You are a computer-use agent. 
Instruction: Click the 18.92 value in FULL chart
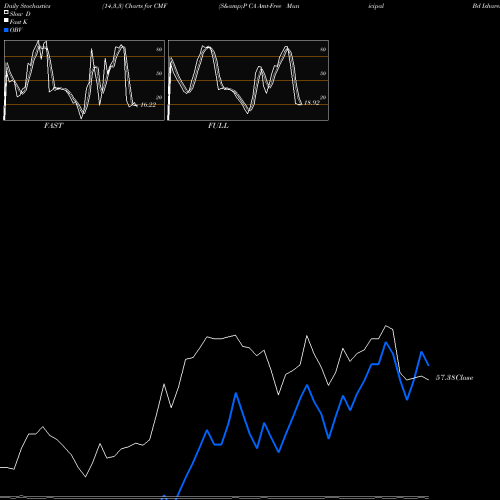coord(312,103)
